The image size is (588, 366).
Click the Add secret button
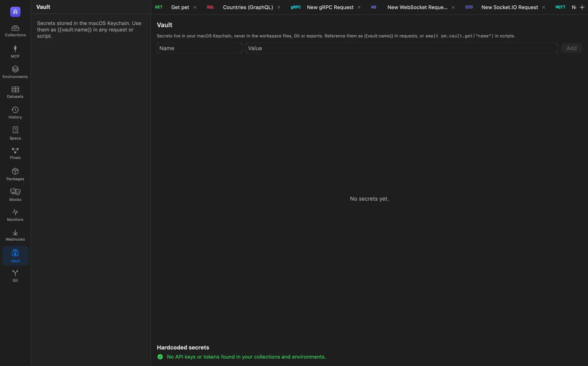pos(571,48)
